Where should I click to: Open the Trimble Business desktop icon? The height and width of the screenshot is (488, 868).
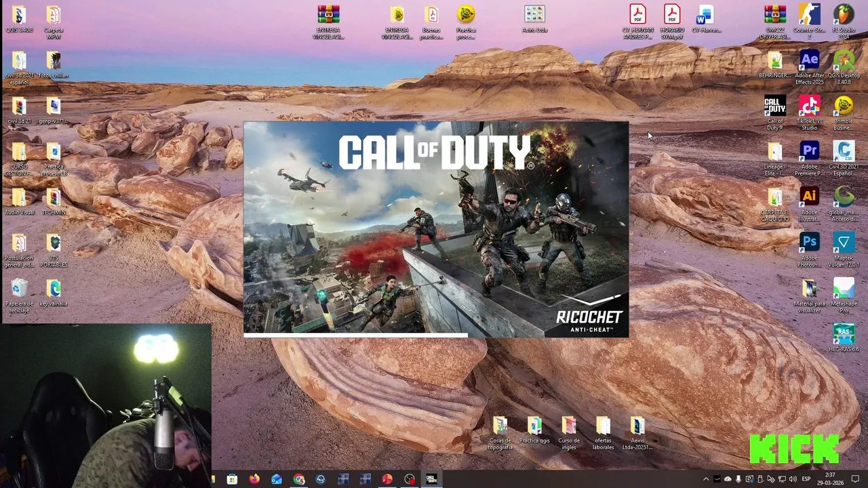click(x=844, y=114)
